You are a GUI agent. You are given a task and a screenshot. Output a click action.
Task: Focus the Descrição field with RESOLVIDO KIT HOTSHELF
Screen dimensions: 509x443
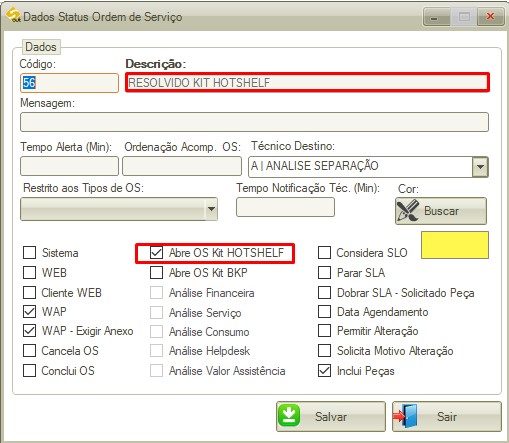point(307,82)
